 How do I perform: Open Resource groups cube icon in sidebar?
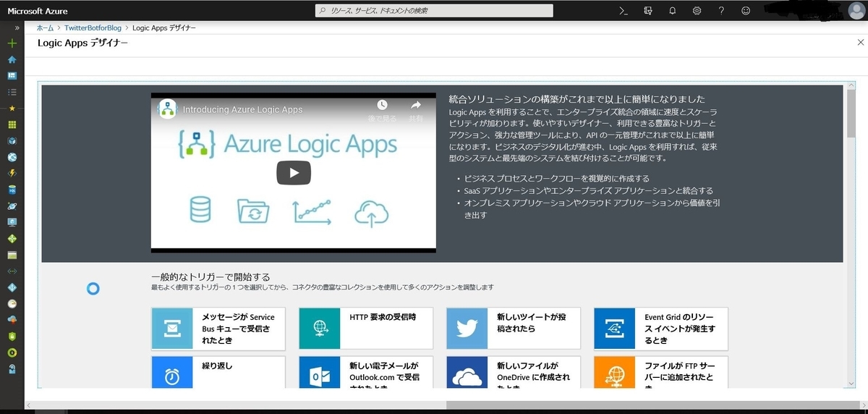12,140
